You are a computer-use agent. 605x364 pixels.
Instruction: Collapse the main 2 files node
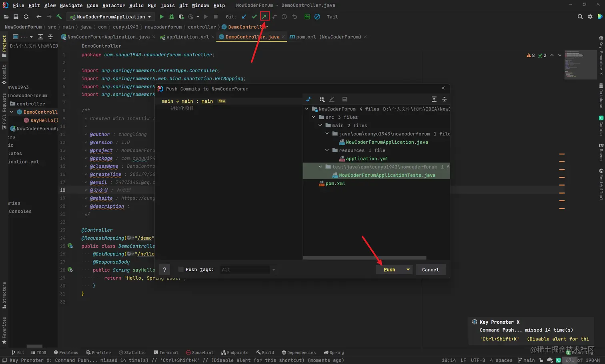pos(321,126)
